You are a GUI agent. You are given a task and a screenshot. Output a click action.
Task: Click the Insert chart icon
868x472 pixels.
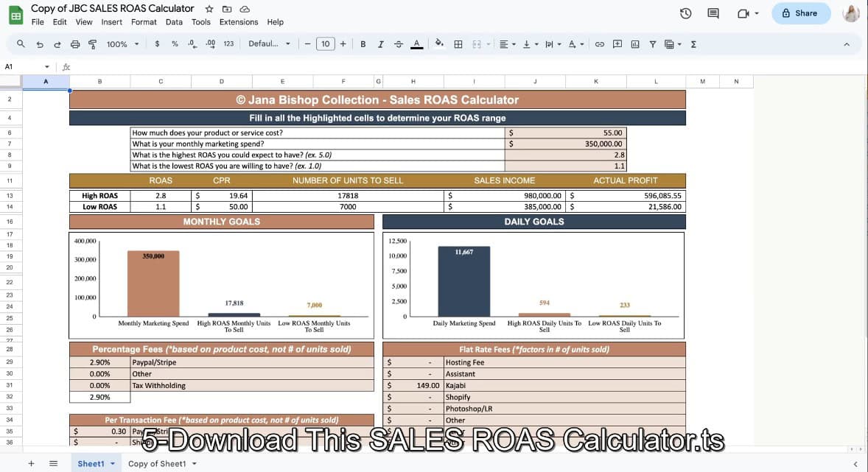pyautogui.click(x=634, y=44)
